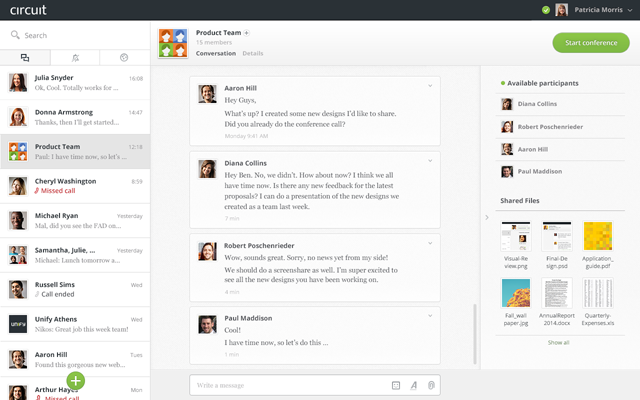Click the Michael Ryan avatar in sidebar

tap(18, 220)
